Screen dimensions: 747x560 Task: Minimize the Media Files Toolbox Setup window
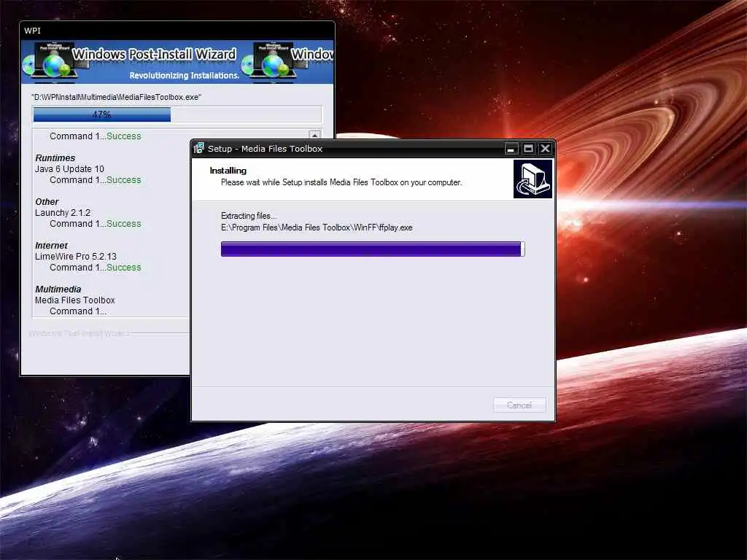511,149
